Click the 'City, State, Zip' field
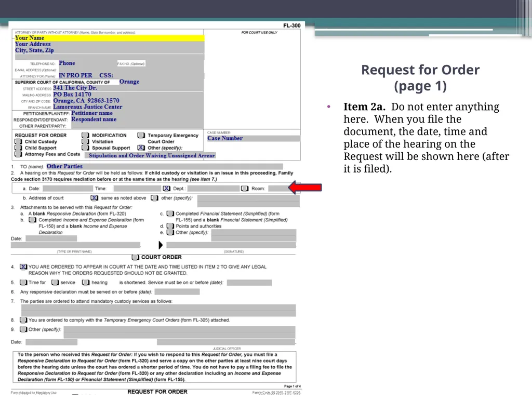532x399 pixels. point(109,50)
